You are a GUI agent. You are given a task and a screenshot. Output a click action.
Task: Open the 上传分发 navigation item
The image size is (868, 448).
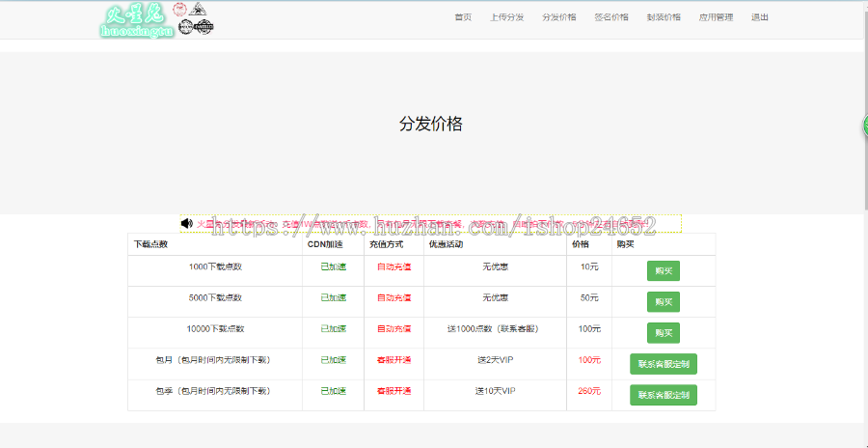pos(506,17)
